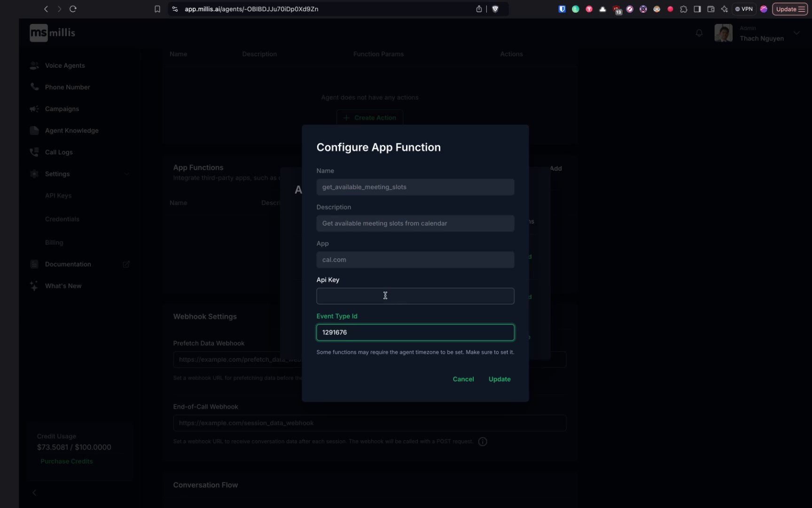Open API Keys settings
Screen dimensions: 812x508
click(x=58, y=195)
